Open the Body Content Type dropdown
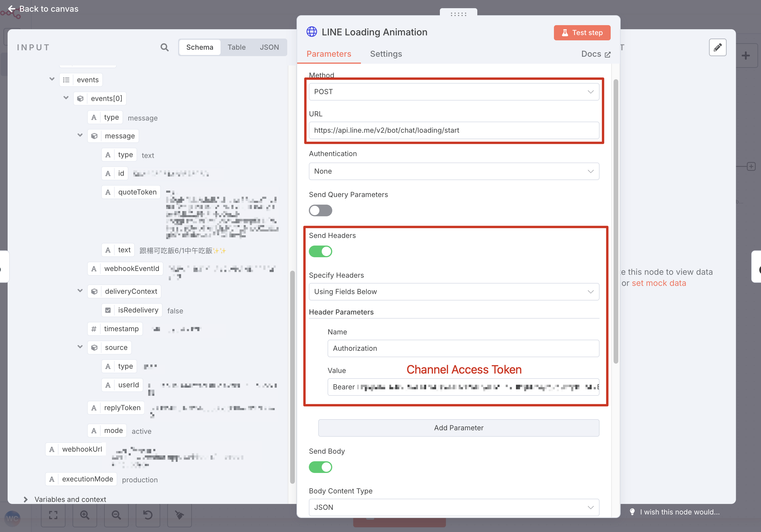This screenshot has height=532, width=761. coord(454,507)
